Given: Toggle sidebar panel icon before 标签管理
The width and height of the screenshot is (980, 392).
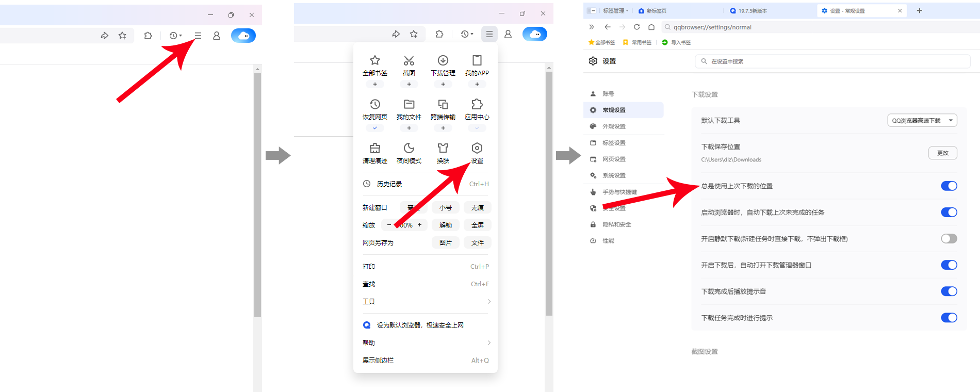Looking at the screenshot, I should (592, 10).
